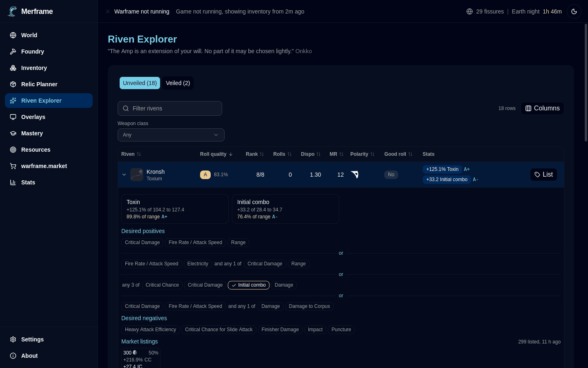Open About info icon
The image size is (588, 368).
[13, 356]
